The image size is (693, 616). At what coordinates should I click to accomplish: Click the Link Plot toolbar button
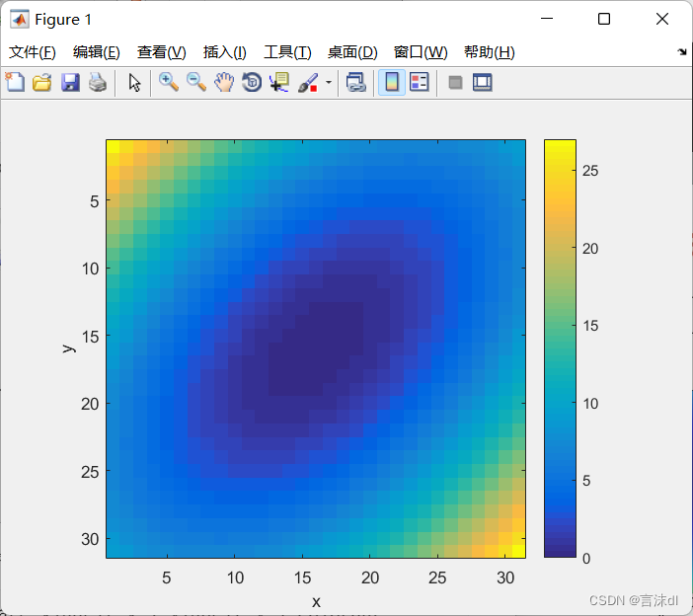tap(355, 83)
